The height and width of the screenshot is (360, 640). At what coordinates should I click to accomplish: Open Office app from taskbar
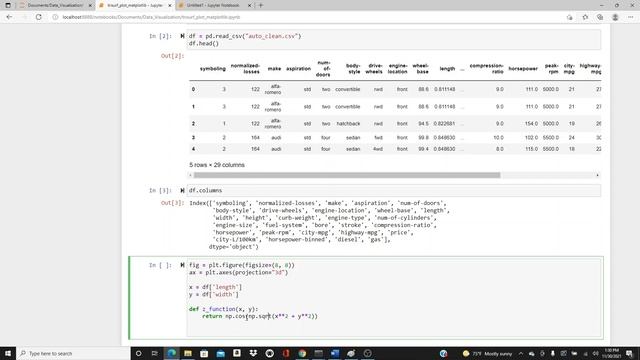coord(286,353)
